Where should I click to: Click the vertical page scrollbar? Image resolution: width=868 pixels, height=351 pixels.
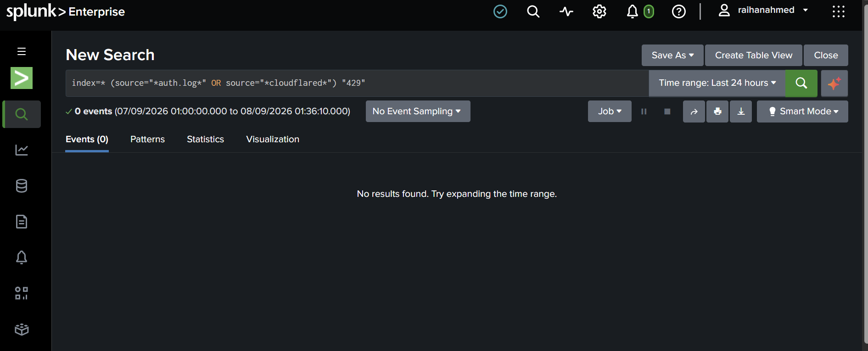865,175
